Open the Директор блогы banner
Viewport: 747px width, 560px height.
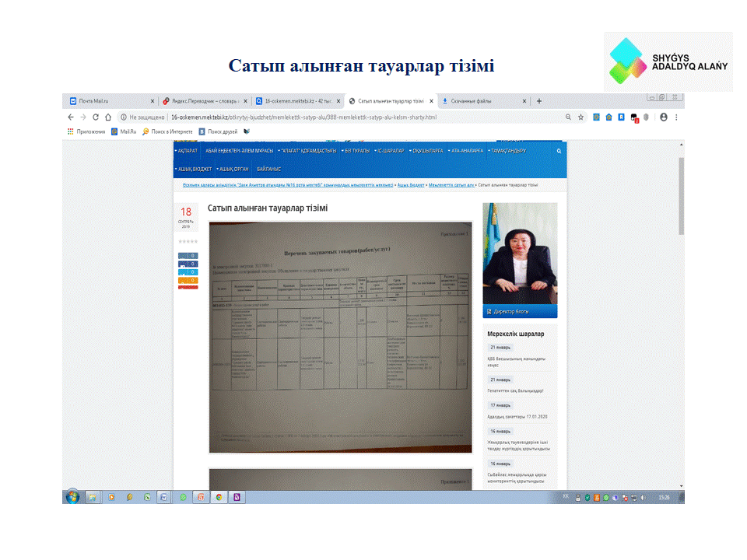(520, 311)
